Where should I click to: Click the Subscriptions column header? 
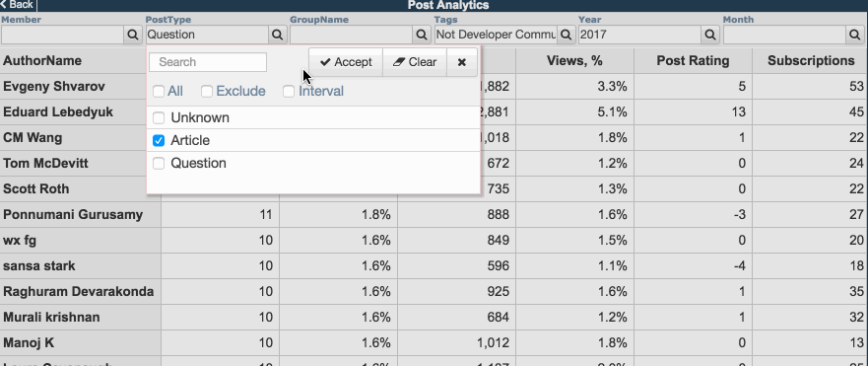pyautogui.click(x=811, y=61)
